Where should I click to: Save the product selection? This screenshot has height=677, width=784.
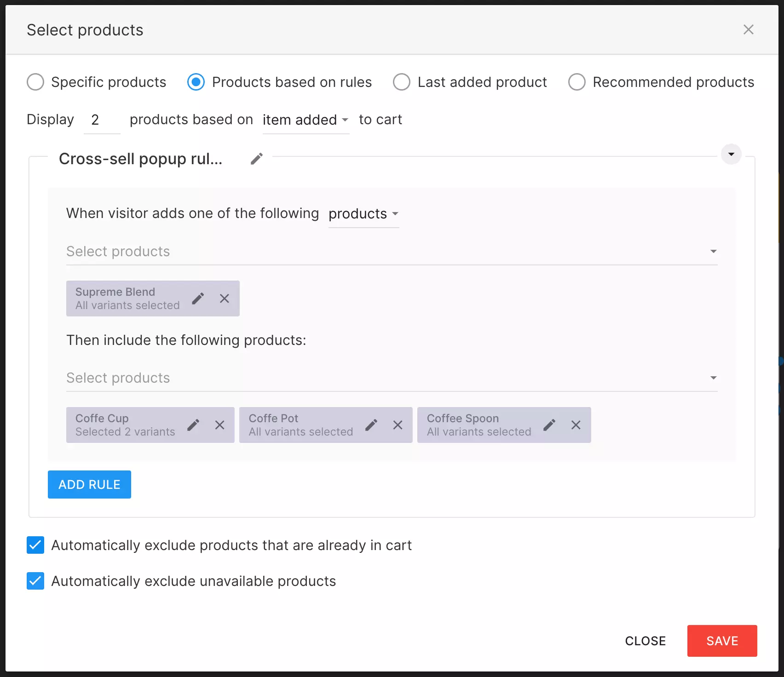point(722,641)
